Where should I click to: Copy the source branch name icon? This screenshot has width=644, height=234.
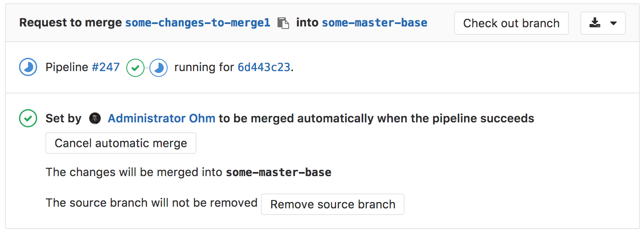click(283, 23)
